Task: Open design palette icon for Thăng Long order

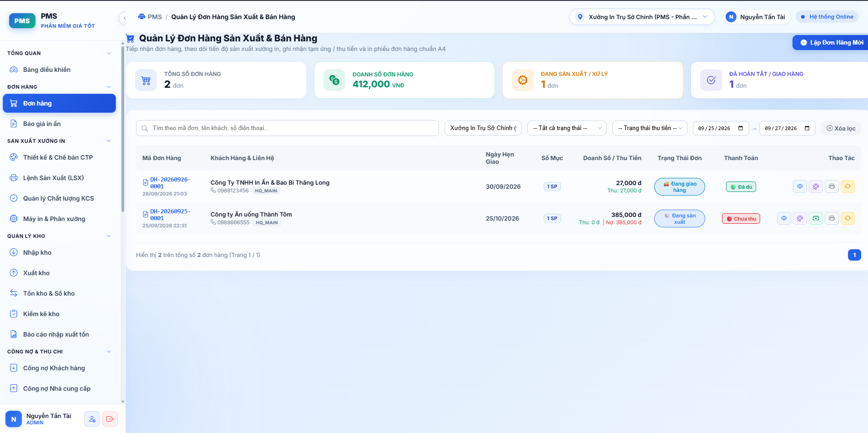Action: click(x=816, y=186)
